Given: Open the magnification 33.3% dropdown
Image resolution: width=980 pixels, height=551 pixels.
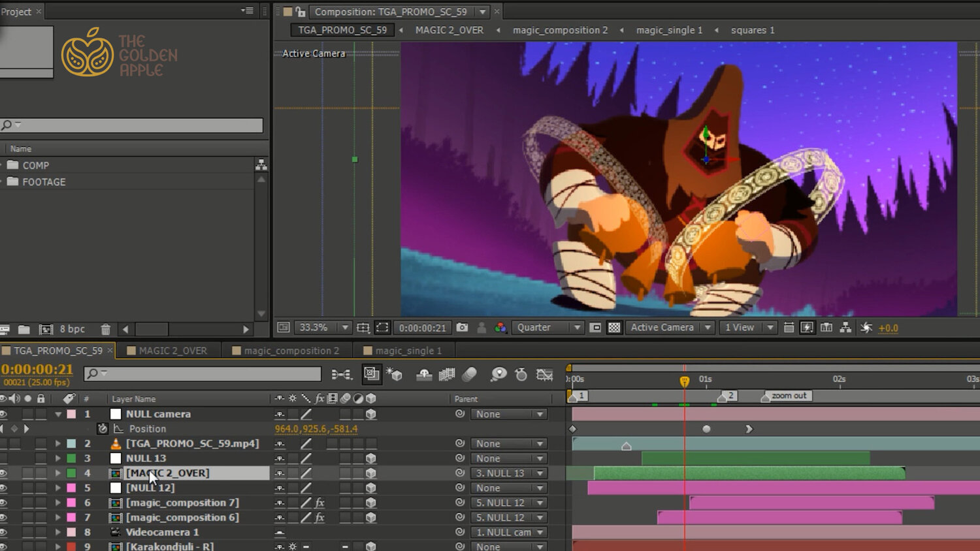Looking at the screenshot, I should [x=323, y=328].
